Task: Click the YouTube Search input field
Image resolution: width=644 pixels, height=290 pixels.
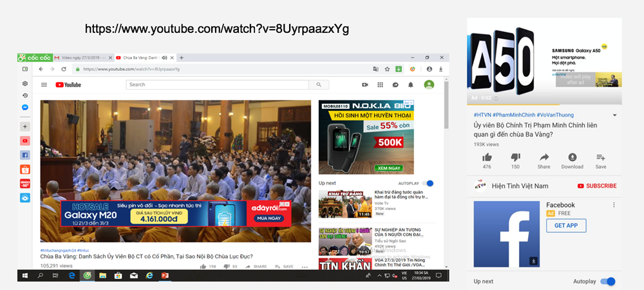Action: coord(217,84)
